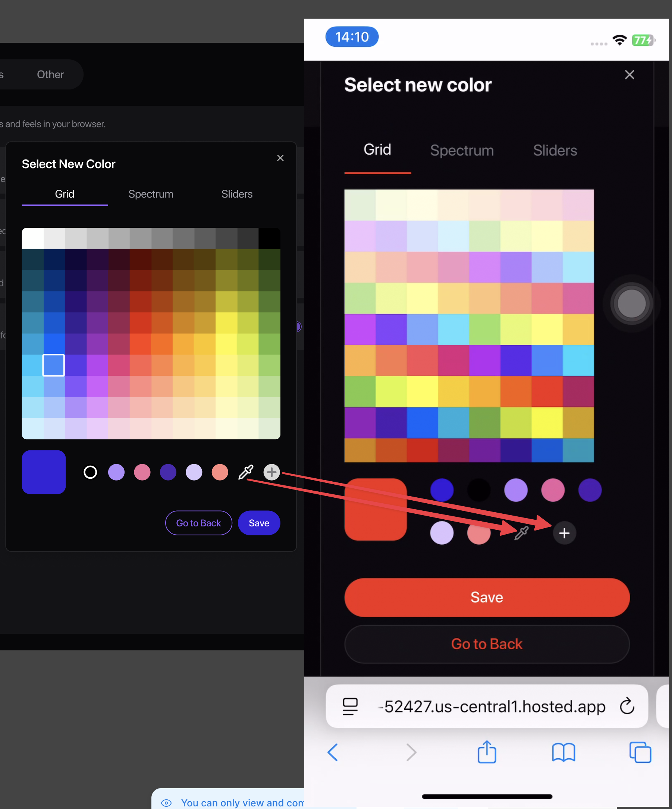Tap the black preset circle on mobile
672x809 pixels.
click(x=479, y=490)
